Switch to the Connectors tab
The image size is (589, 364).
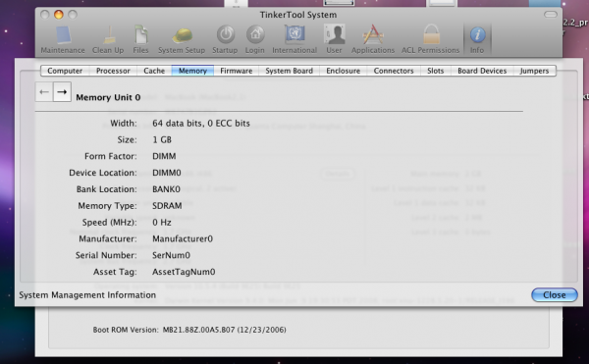click(x=394, y=71)
